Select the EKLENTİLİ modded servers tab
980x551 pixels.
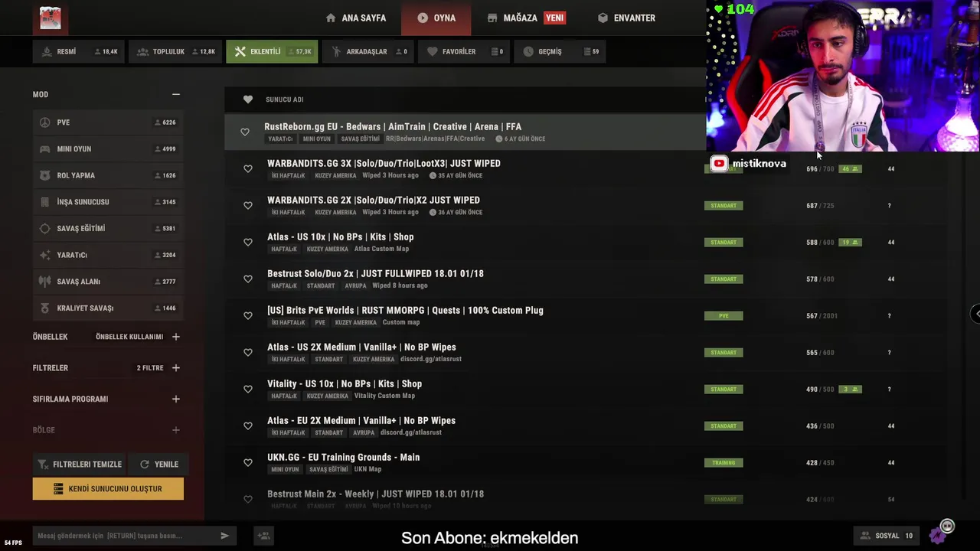[x=272, y=51]
